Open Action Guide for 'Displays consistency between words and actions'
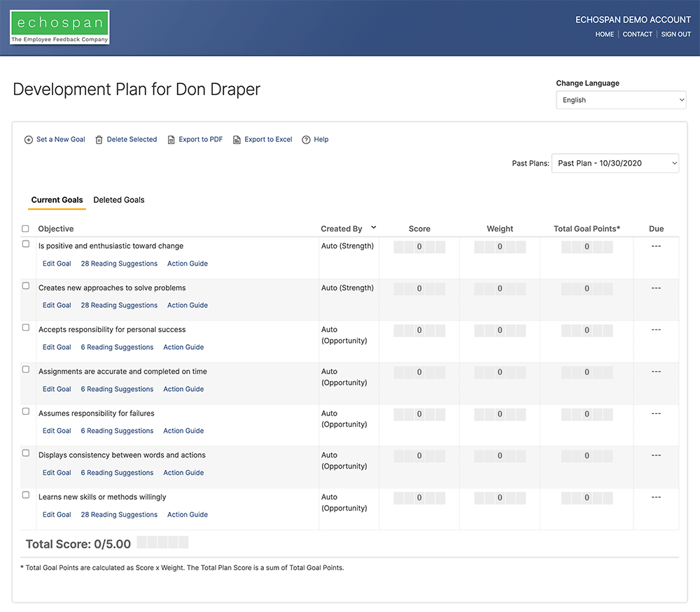Screen dimensions: 700x612 [x=183, y=473]
